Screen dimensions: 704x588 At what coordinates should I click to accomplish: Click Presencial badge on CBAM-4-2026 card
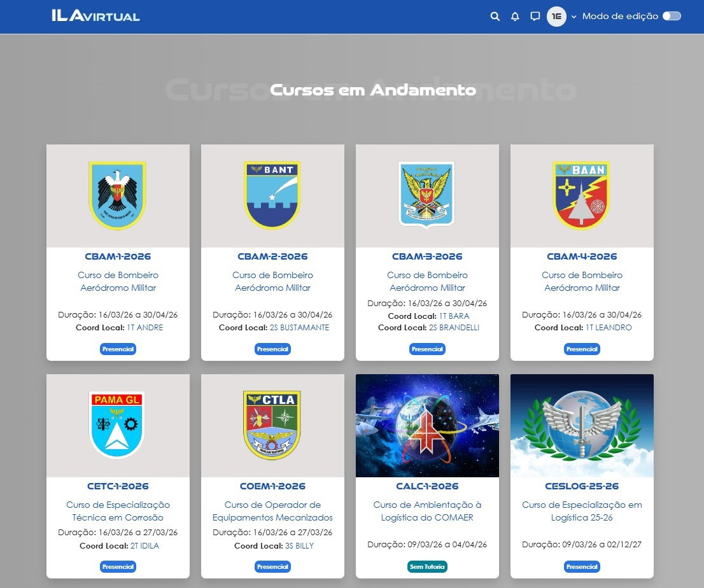[582, 349]
